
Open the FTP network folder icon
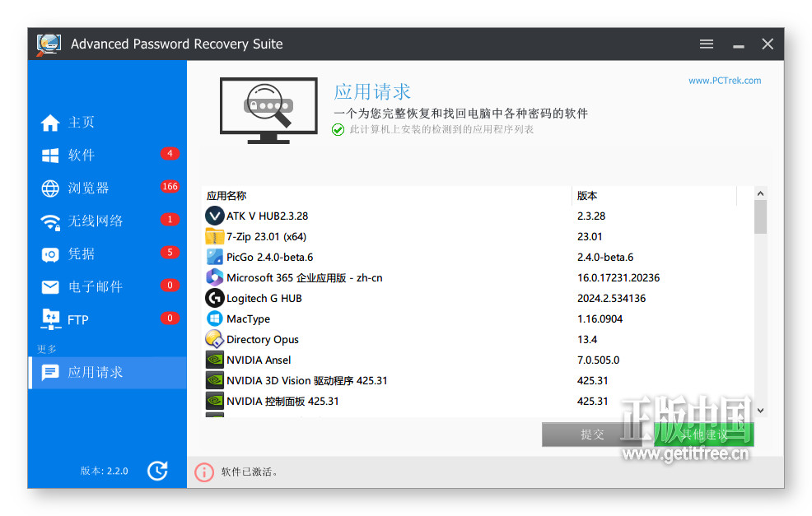coord(50,319)
